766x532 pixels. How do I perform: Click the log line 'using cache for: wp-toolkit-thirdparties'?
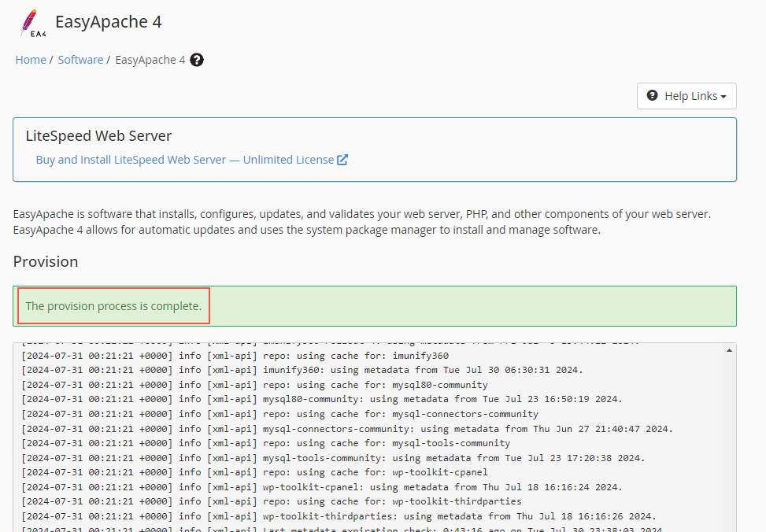pyautogui.click(x=271, y=501)
